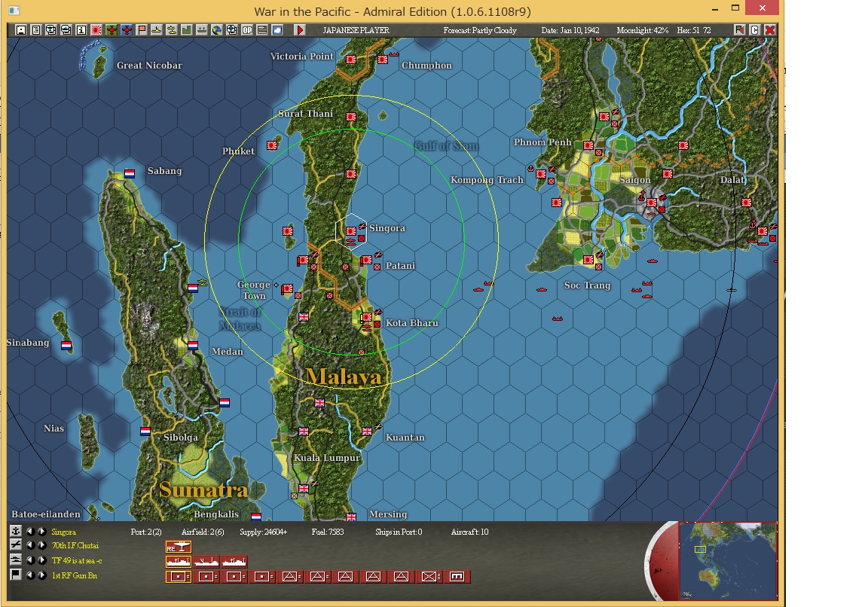Click the info 'i' toolbar icon
This screenshot has height=607, width=868.
pyautogui.click(x=81, y=30)
